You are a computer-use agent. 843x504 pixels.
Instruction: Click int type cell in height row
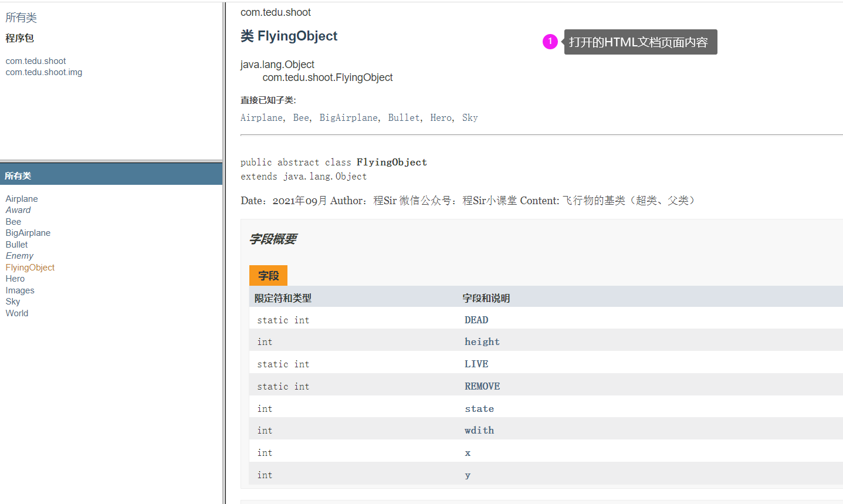click(265, 342)
